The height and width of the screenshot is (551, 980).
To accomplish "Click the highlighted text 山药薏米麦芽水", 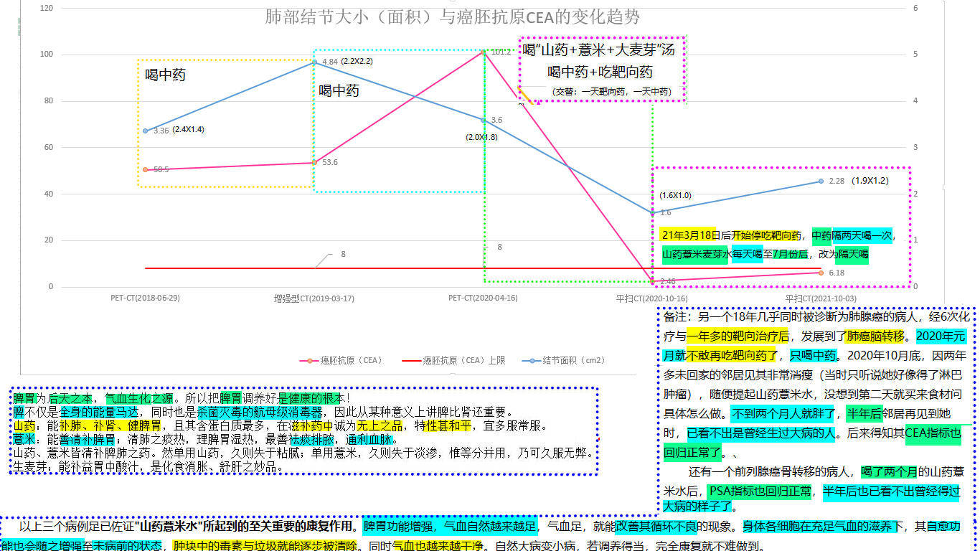I will pos(695,254).
